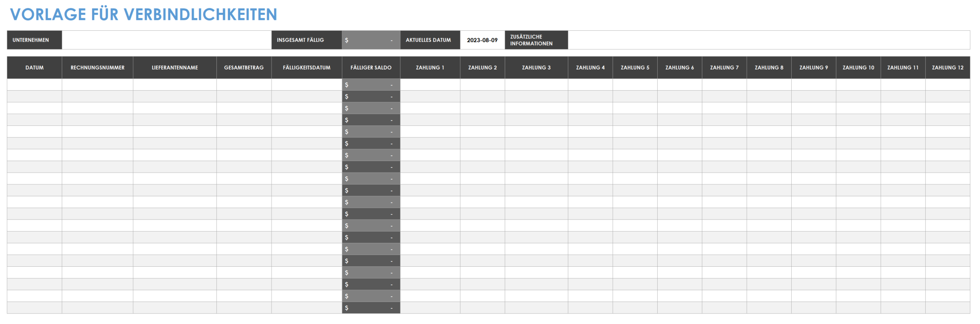Viewport: 980px width, 324px height.
Task: Click the ZAHLUNG 12 column header
Action: (948, 68)
